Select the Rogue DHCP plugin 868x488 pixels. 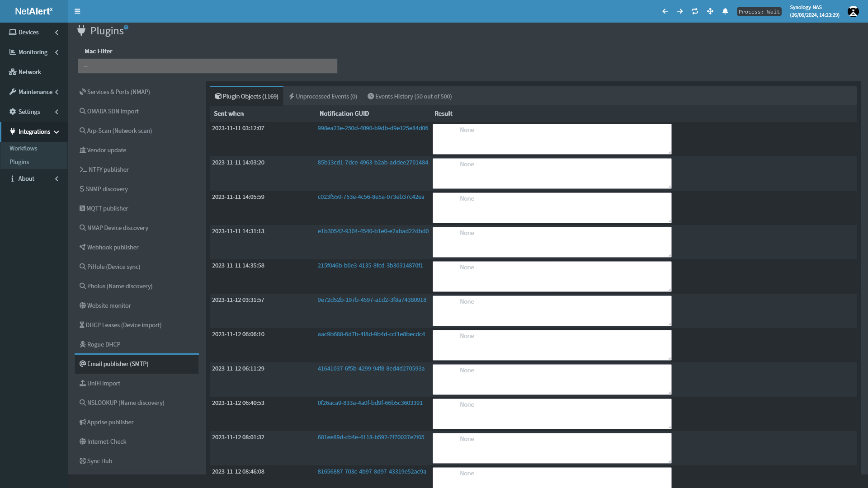click(x=104, y=344)
